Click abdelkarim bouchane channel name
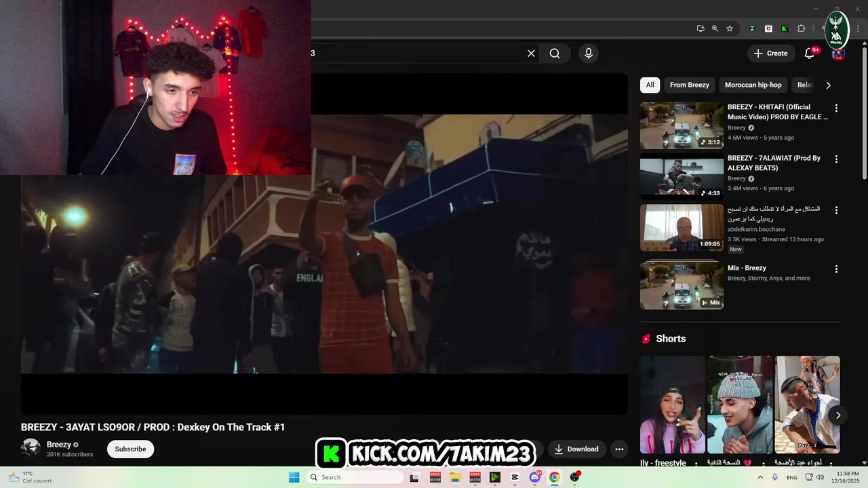The height and width of the screenshot is (488, 868). [756, 230]
